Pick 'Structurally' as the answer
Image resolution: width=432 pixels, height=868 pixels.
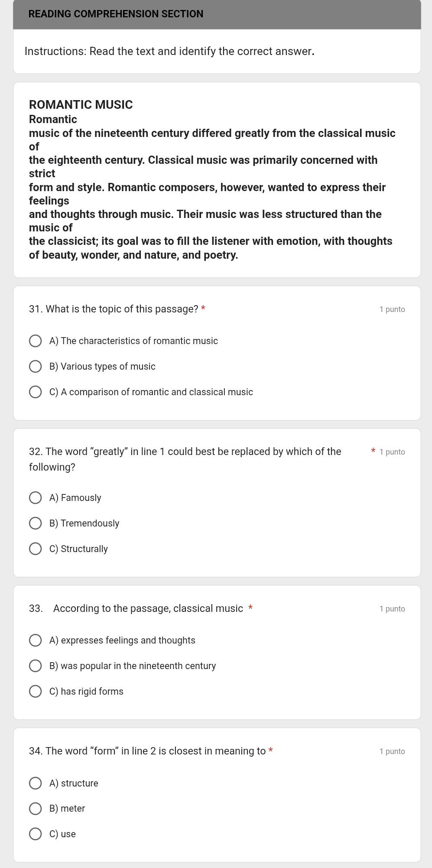coord(36,549)
